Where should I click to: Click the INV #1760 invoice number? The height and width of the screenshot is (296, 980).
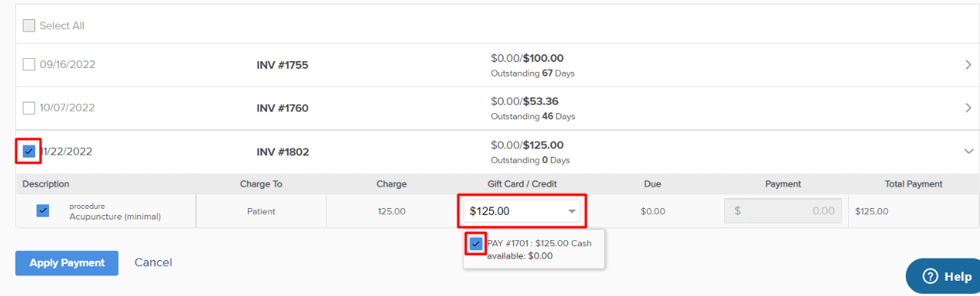pos(283,109)
